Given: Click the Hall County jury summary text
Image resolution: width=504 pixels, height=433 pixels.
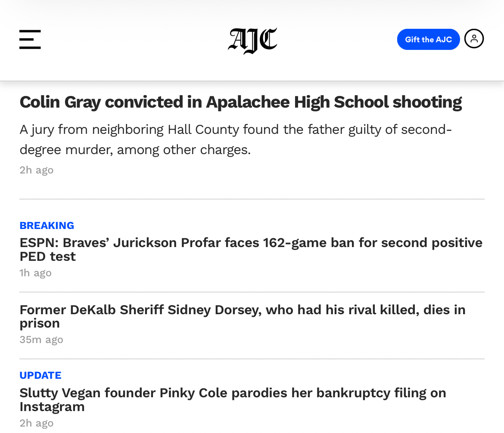Looking at the screenshot, I should (x=235, y=139).
